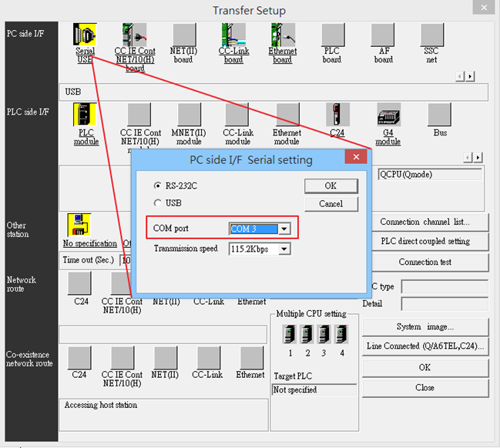500x448 pixels.
Task: Close the PC side I/F Serial setting dialog
Action: pos(356,157)
